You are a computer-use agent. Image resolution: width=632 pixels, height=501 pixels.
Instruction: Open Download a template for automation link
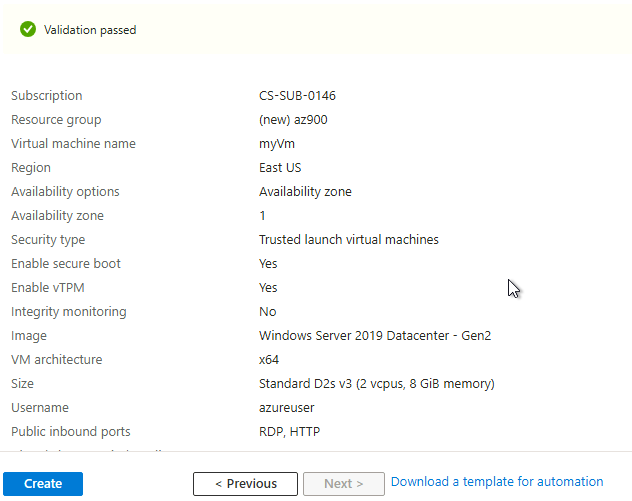click(497, 482)
